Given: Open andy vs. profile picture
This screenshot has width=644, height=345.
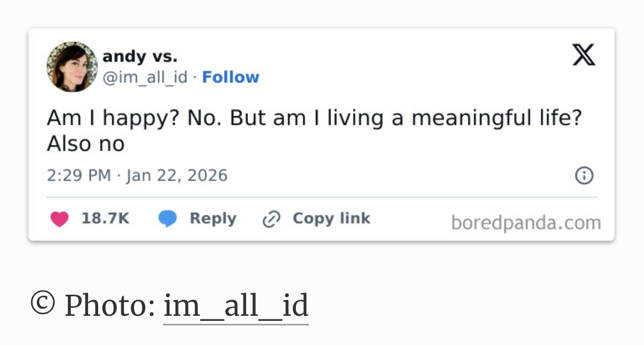Looking at the screenshot, I should point(72,67).
